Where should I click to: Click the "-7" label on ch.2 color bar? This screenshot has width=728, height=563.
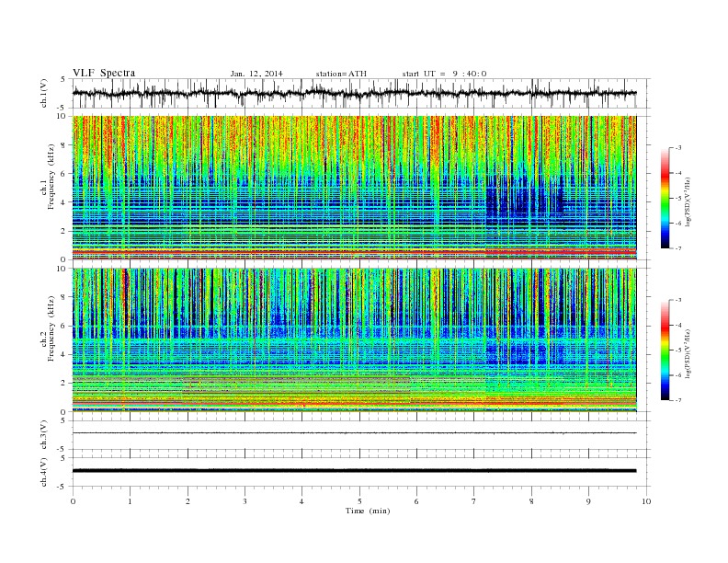(x=677, y=400)
